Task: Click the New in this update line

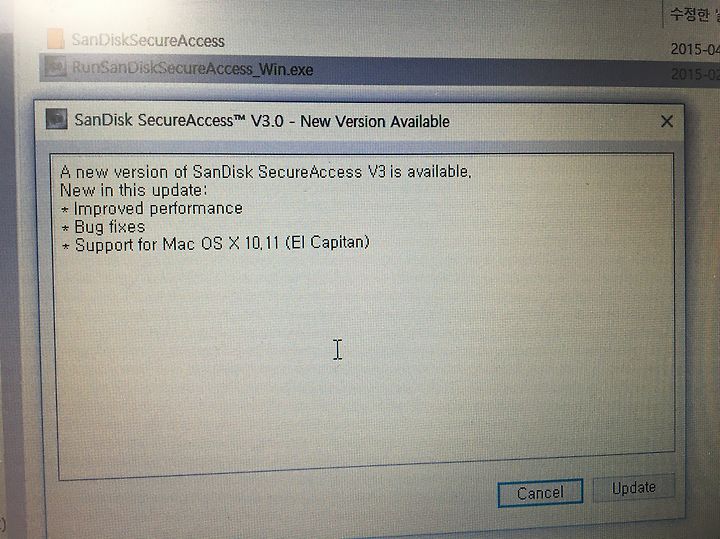Action: 134,190
